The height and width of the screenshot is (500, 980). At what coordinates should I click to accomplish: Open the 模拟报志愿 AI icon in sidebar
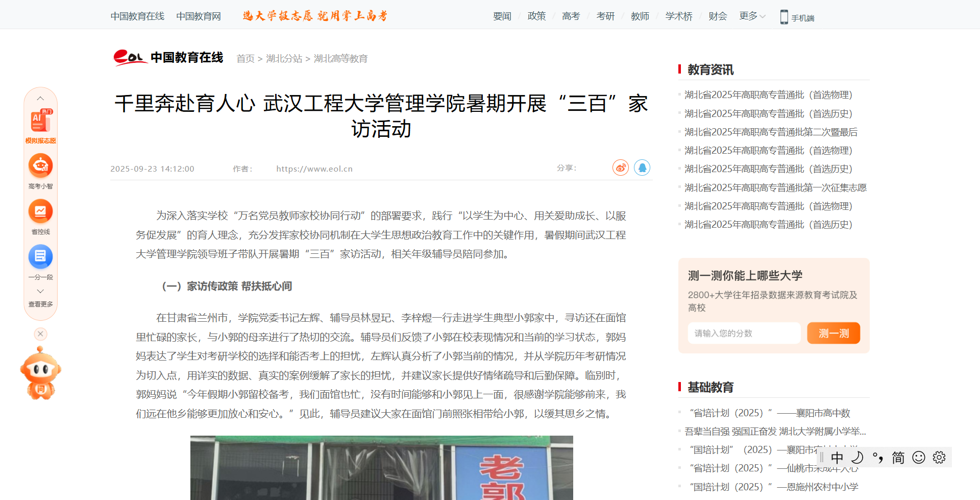(x=41, y=126)
